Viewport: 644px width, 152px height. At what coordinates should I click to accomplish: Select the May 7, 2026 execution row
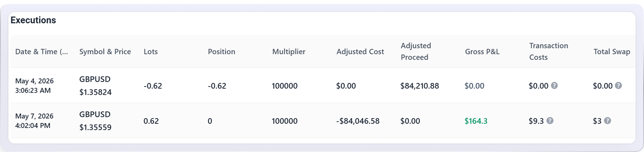(x=323, y=120)
